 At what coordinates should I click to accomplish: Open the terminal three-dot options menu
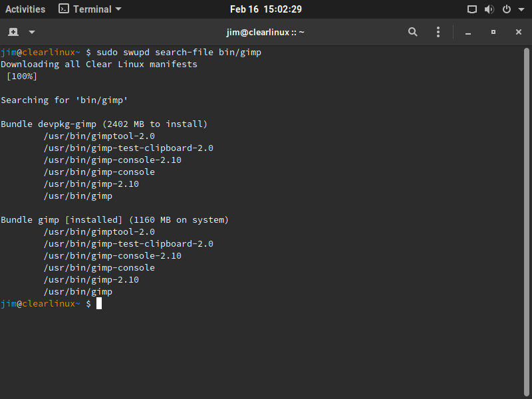pyautogui.click(x=438, y=32)
